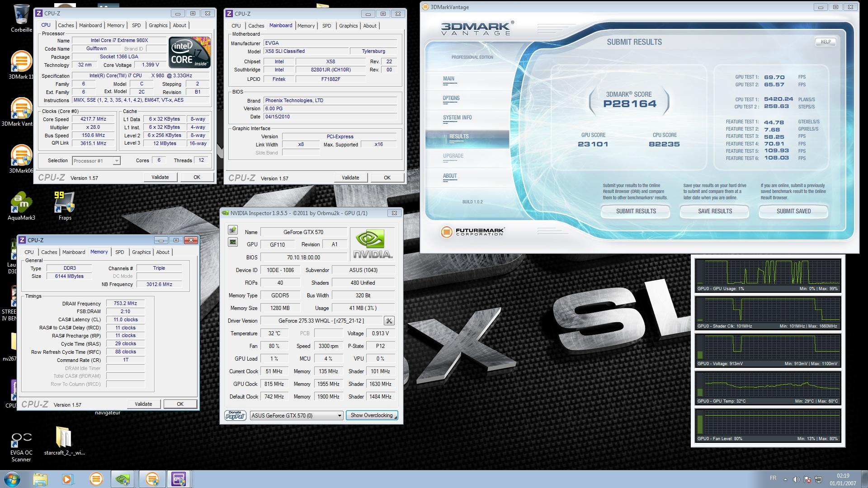The height and width of the screenshot is (488, 868).
Task: Switch to CPU-Z taskbar button
Action: click(x=179, y=479)
